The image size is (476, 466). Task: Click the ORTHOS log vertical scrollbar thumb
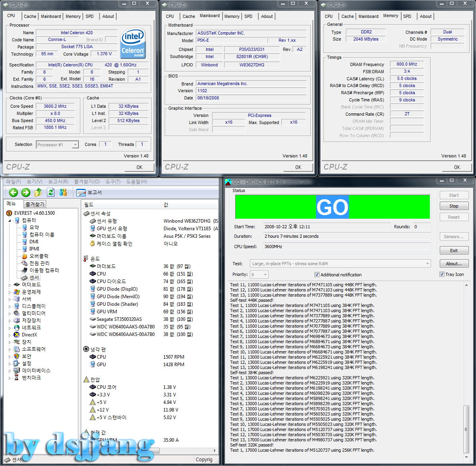[466, 429]
